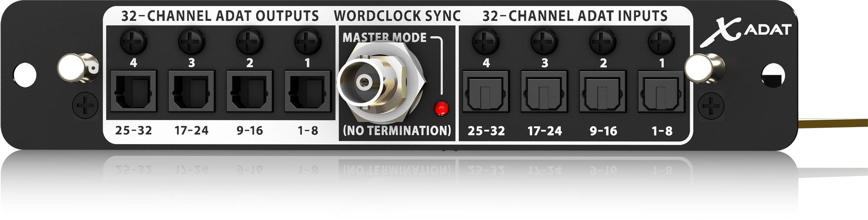Click ADAT output port 2 (9-16)
This screenshot has width=868, height=220.
(x=250, y=92)
